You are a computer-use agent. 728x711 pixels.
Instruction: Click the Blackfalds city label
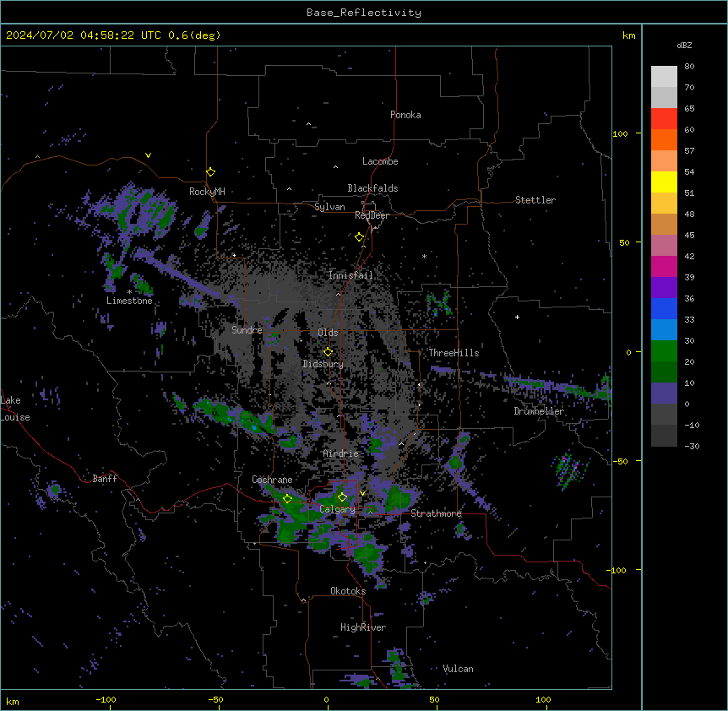click(x=372, y=188)
